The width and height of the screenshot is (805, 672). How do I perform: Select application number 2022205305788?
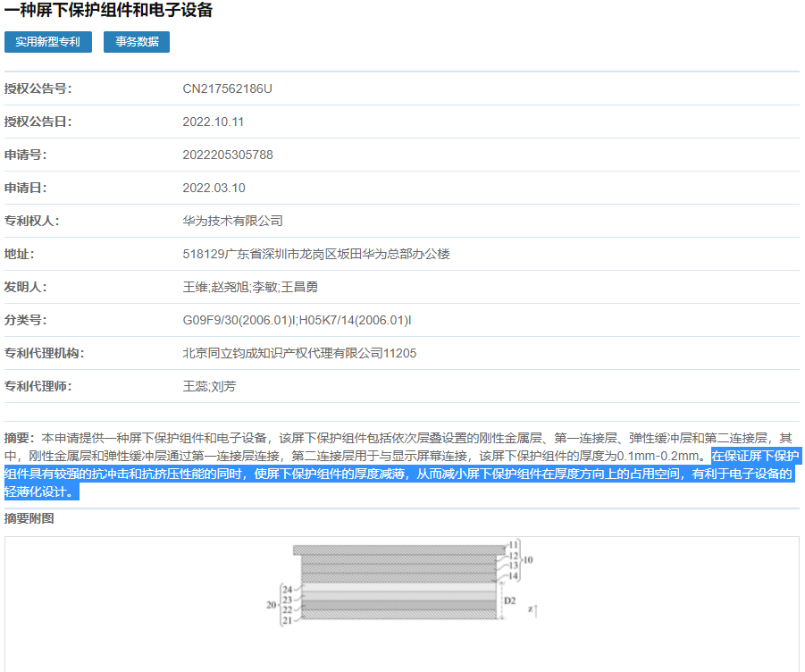pyautogui.click(x=228, y=155)
